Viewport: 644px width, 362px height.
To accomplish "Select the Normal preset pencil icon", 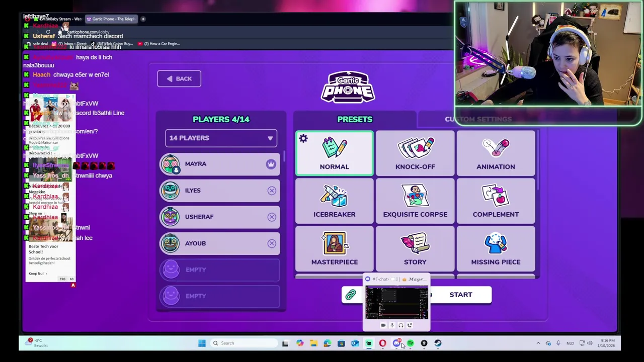I will tap(335, 148).
